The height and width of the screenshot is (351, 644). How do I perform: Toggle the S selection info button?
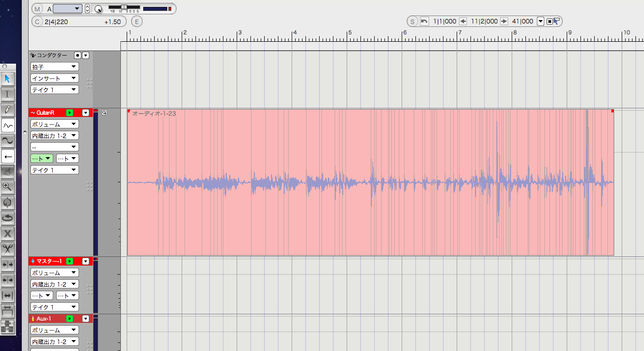[x=413, y=22]
